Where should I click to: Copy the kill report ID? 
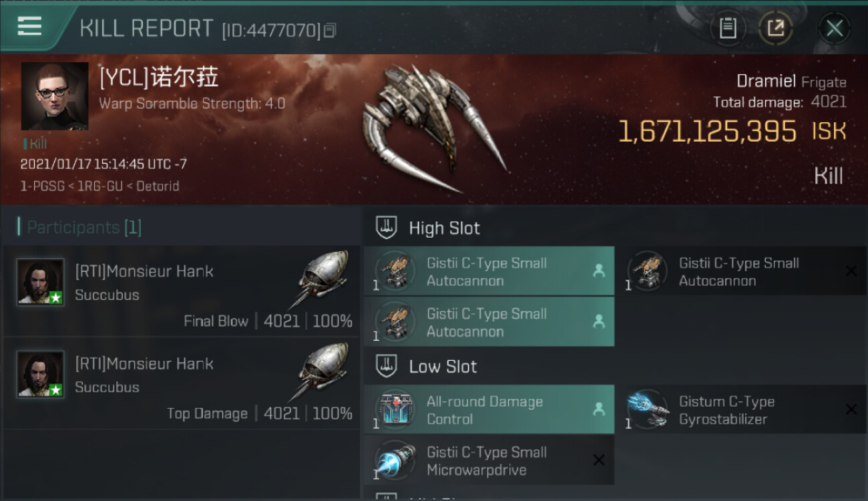pos(330,30)
